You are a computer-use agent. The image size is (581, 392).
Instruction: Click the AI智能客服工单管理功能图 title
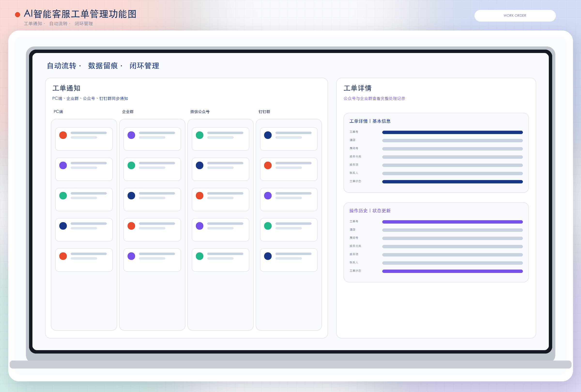[80, 14]
